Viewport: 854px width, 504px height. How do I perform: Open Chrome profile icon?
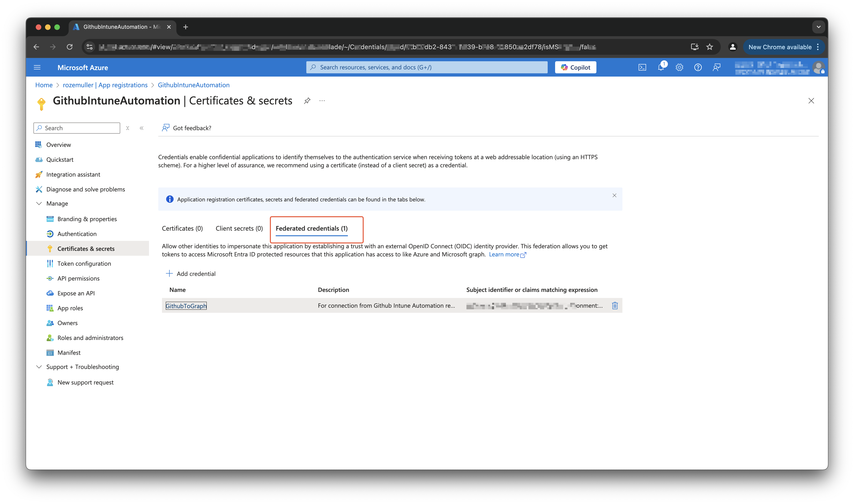pos(732,47)
